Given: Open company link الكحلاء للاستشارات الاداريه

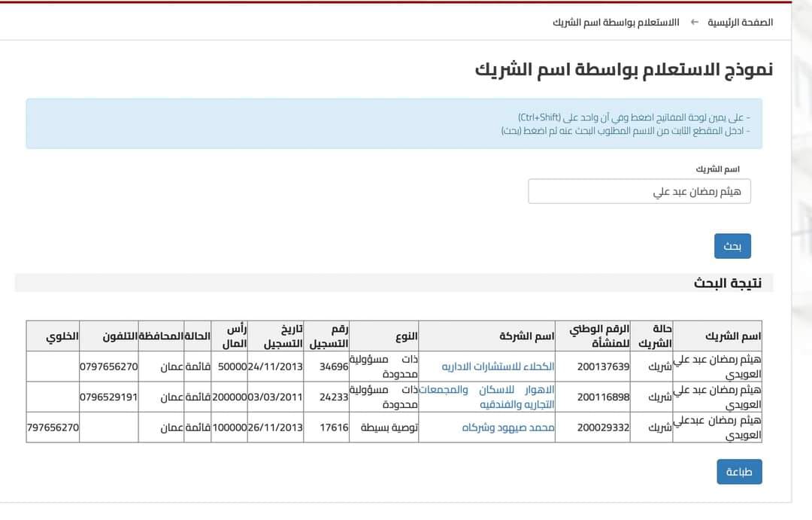Looking at the screenshot, I should tap(498, 366).
